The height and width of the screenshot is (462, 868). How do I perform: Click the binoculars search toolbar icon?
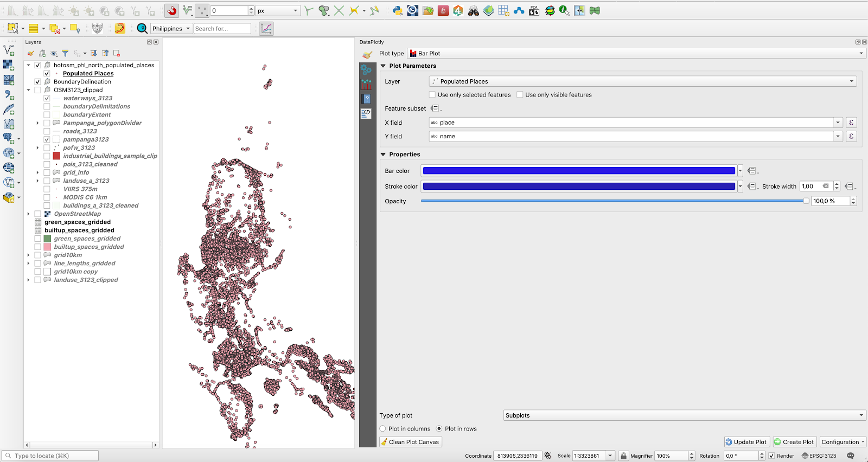[x=474, y=10]
